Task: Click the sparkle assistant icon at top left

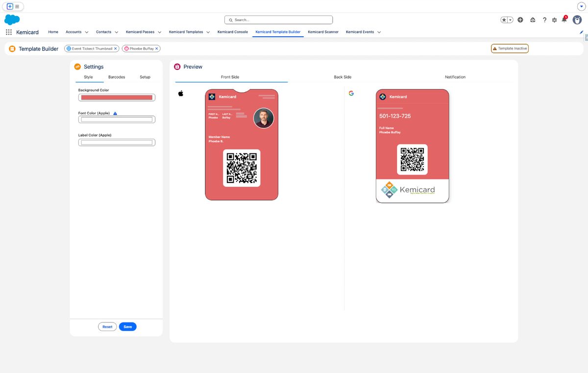Action: point(10,6)
